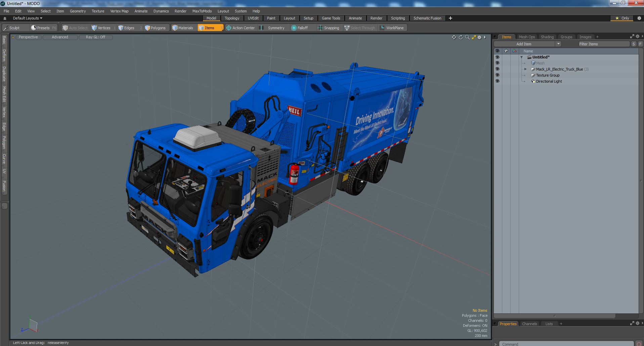The width and height of the screenshot is (644, 346).
Task: Switch to the Topology layout tab
Action: 232,18
